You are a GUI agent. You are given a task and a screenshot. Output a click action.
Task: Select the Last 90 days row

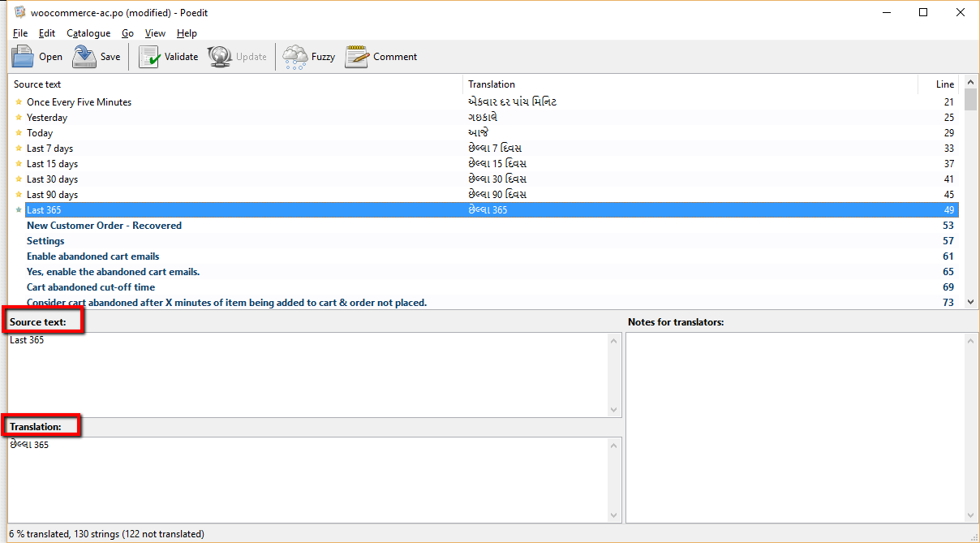484,195
